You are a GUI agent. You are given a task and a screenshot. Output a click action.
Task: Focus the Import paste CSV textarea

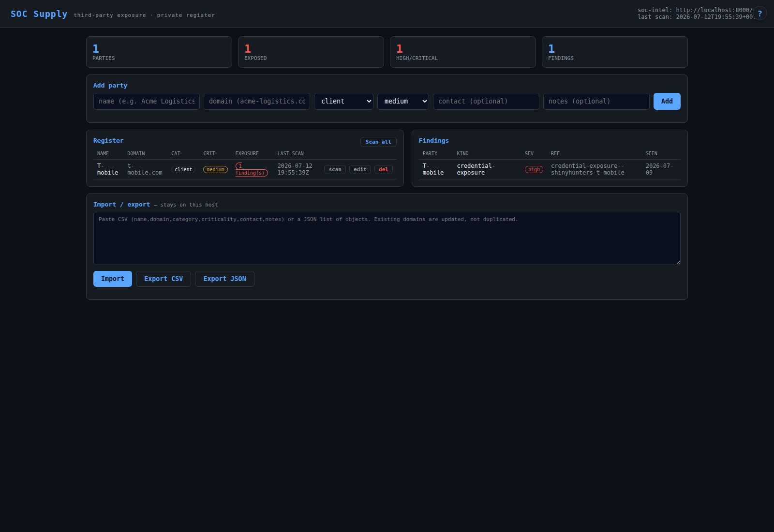(387, 238)
